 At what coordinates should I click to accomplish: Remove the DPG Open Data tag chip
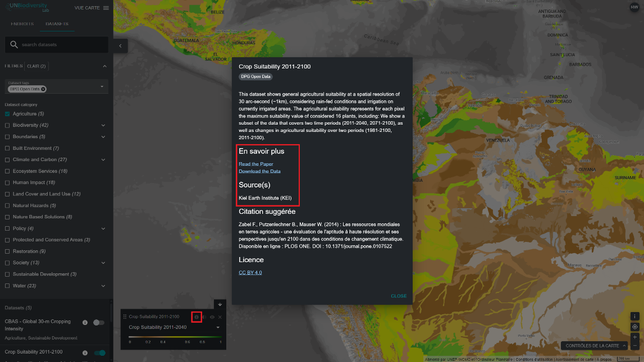pos(43,89)
